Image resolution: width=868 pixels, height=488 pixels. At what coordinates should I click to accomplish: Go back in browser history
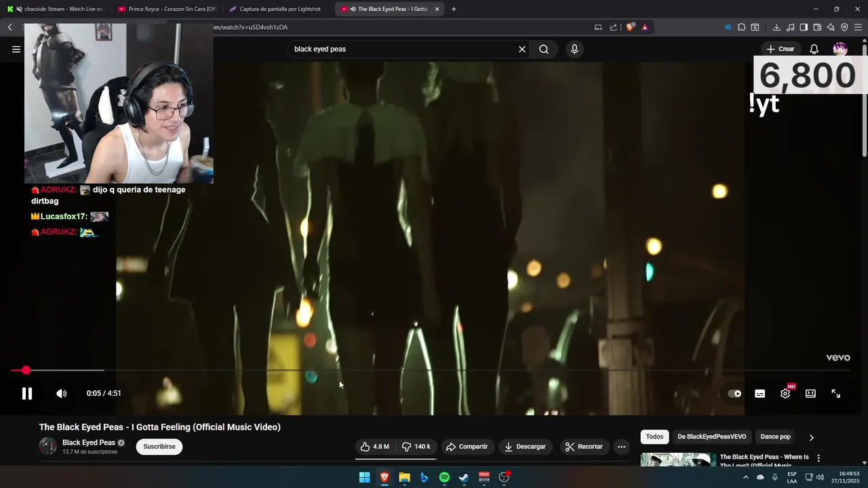pyautogui.click(x=10, y=27)
